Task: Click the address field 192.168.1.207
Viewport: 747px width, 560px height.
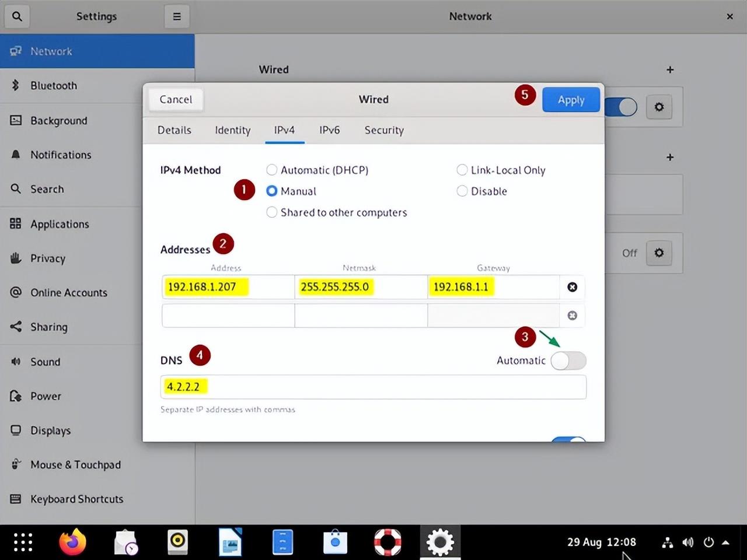Action: click(x=228, y=287)
